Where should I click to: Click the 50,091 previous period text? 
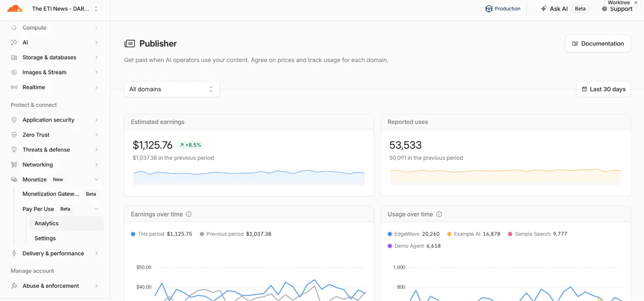tap(426, 158)
